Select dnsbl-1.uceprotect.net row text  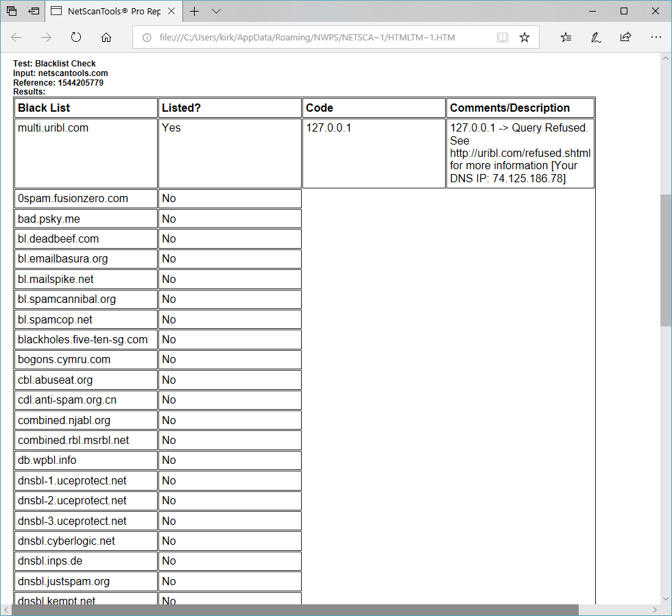pyautogui.click(x=72, y=480)
